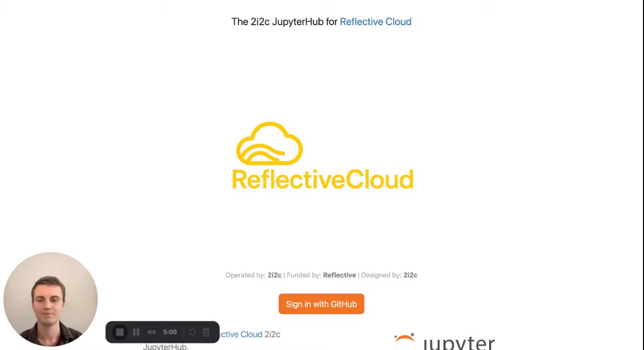
Task: Click the presenter webcam bubble
Action: click(50, 299)
